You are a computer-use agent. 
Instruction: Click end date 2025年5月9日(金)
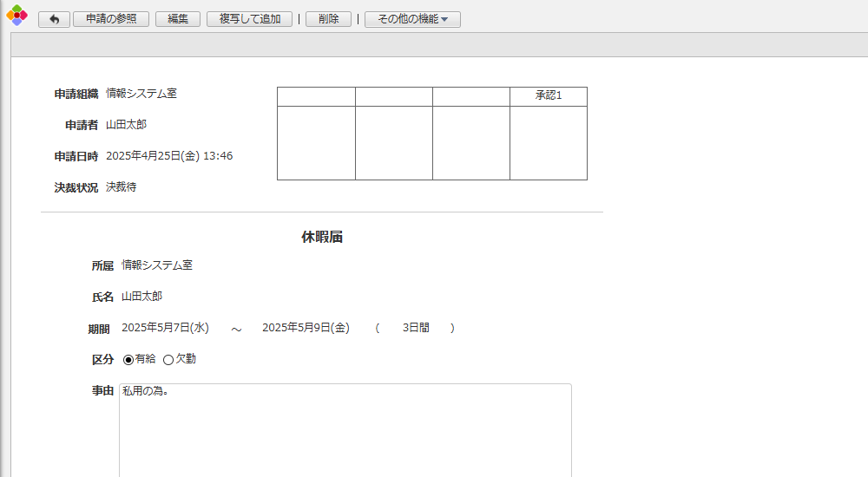[306, 328]
